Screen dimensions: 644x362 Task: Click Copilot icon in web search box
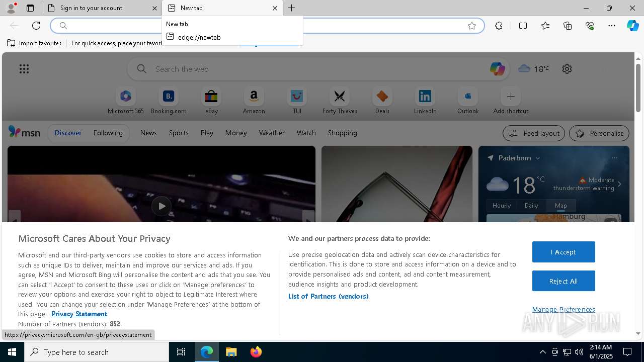point(497,69)
